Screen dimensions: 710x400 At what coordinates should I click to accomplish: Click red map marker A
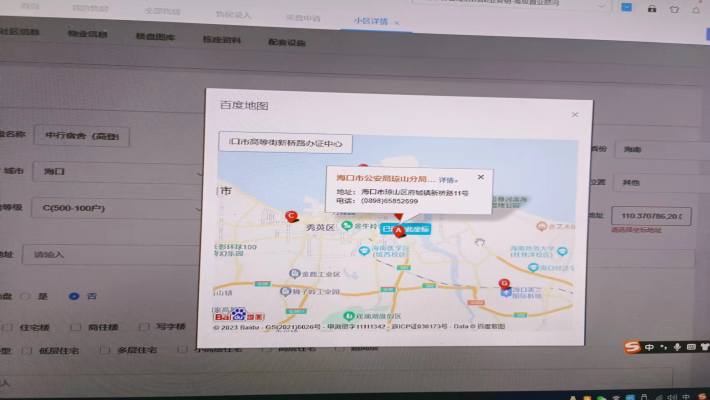(398, 232)
